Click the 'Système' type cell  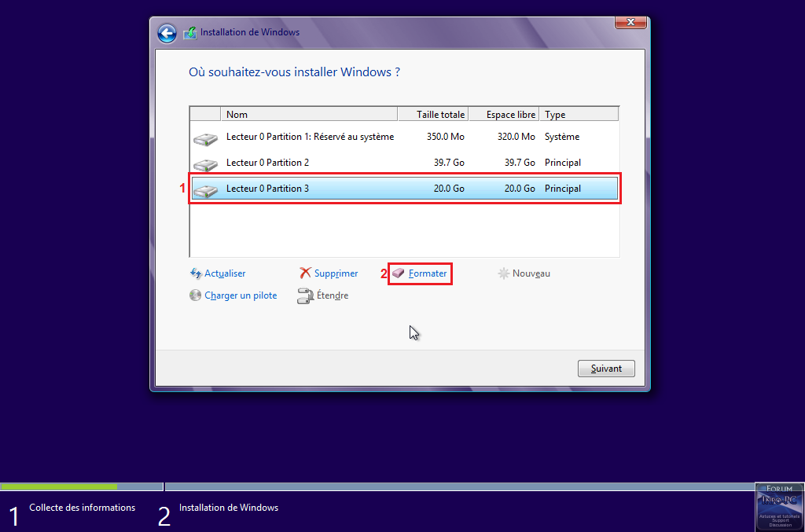tap(562, 137)
